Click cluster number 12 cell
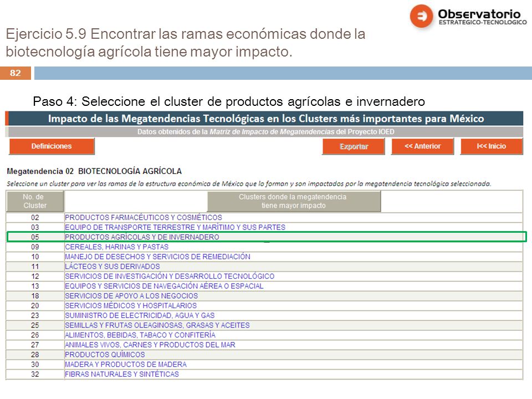The image size is (532, 399). 35,277
